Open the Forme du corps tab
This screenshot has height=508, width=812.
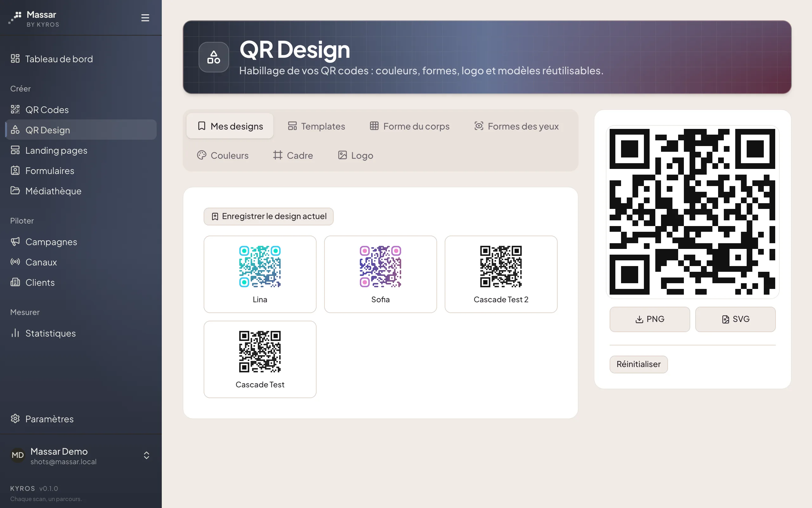tap(409, 126)
